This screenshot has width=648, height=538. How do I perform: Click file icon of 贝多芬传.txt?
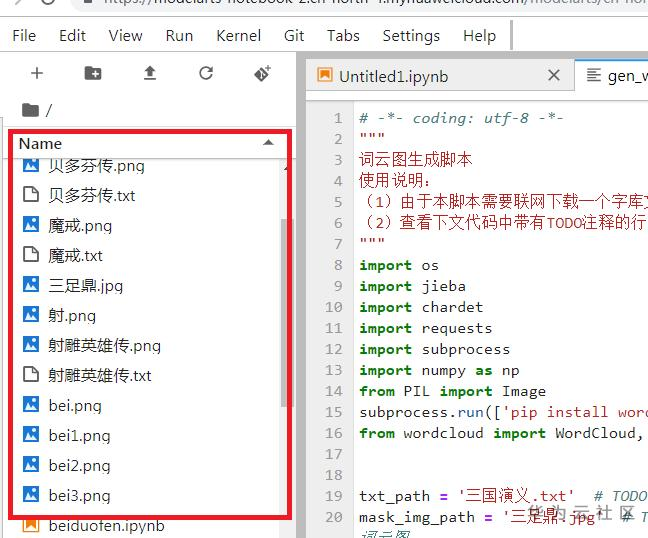pyautogui.click(x=31, y=194)
